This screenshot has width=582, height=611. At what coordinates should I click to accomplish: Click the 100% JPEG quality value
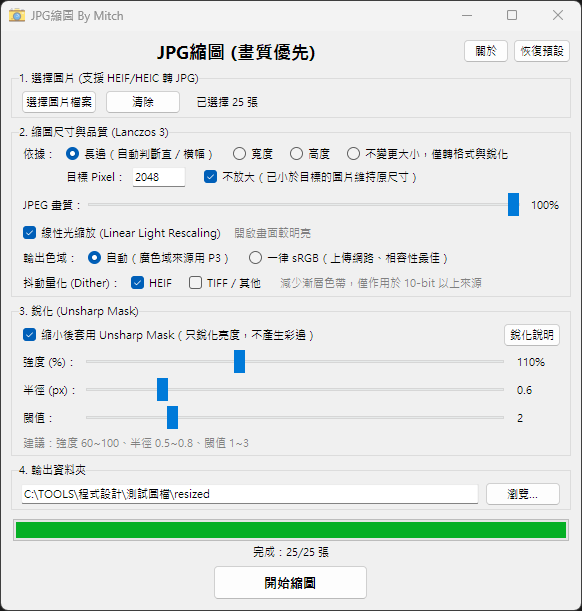pos(545,205)
